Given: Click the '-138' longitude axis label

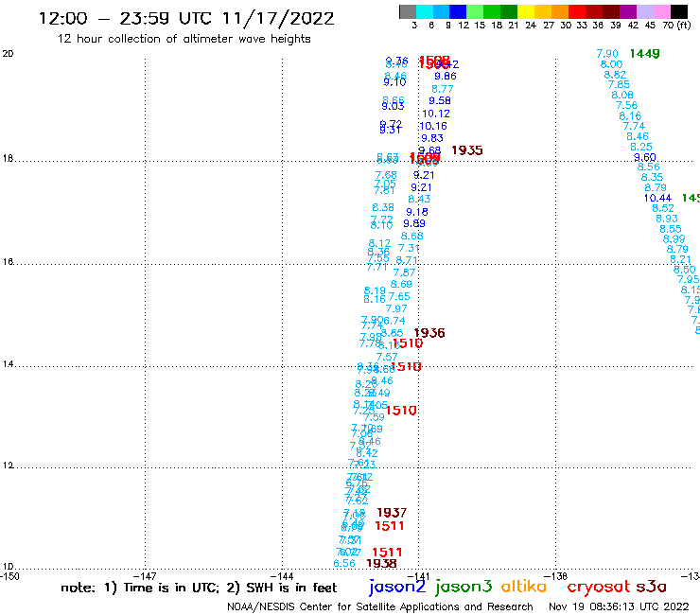Looking at the screenshot, I should pyautogui.click(x=556, y=576).
